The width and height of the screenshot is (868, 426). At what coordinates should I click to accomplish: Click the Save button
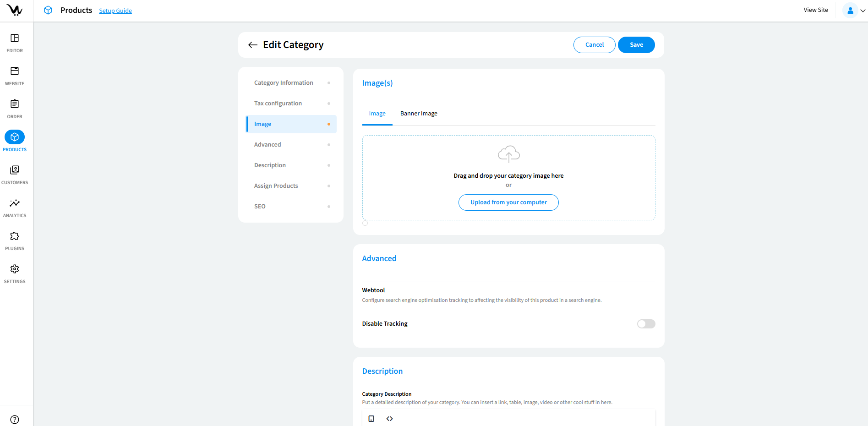pyautogui.click(x=636, y=45)
